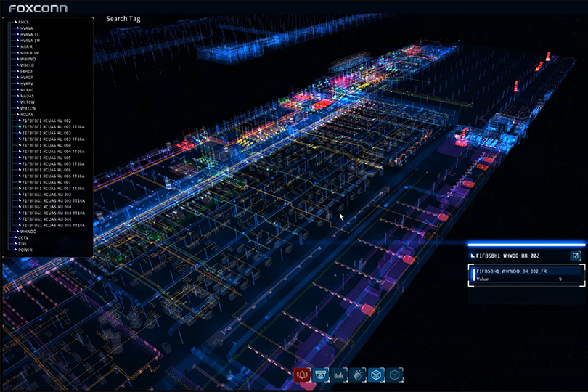Collapse the FMCS root node
588x392 pixels.
(13, 23)
